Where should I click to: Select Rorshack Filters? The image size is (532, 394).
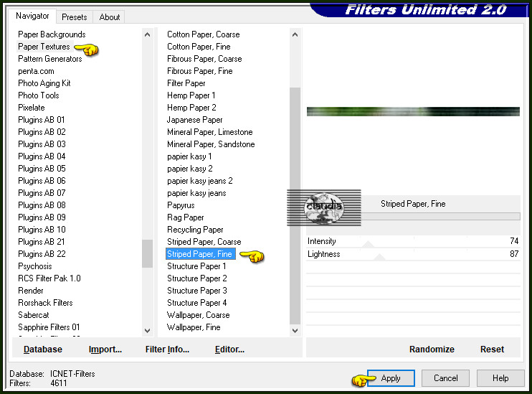(x=45, y=303)
